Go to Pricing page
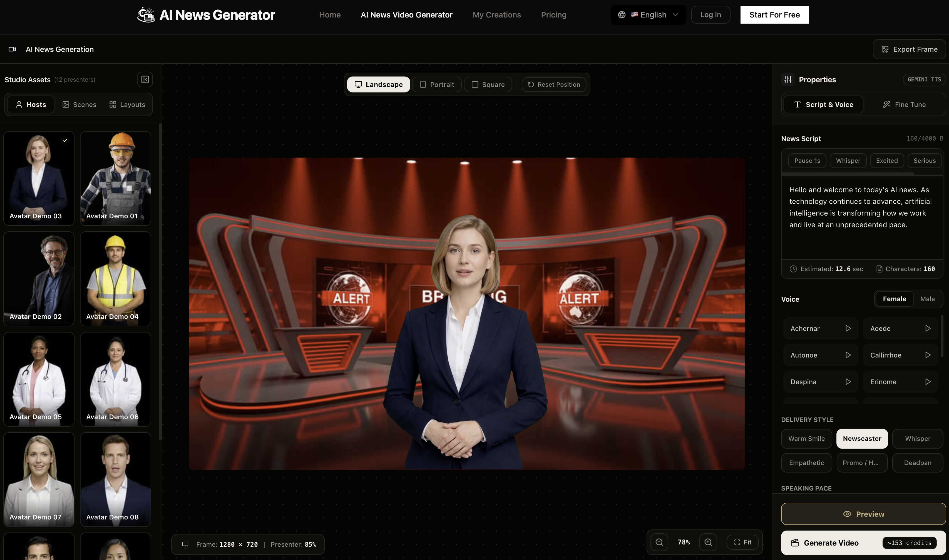Viewport: 949px width, 560px height. coord(554,15)
